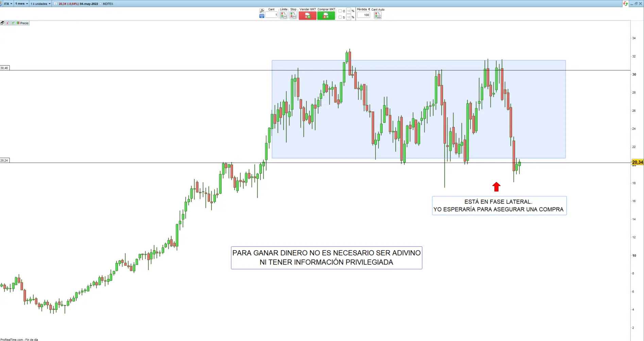This screenshot has width=644, height=341.
Task: Open the Cant Auto calculator icon
Action: (x=377, y=15)
